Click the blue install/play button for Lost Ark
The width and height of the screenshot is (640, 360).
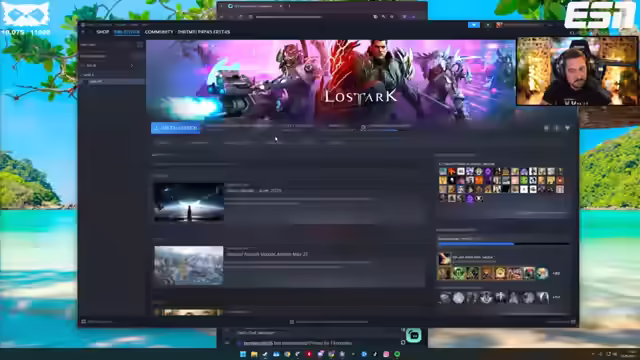(x=176, y=128)
